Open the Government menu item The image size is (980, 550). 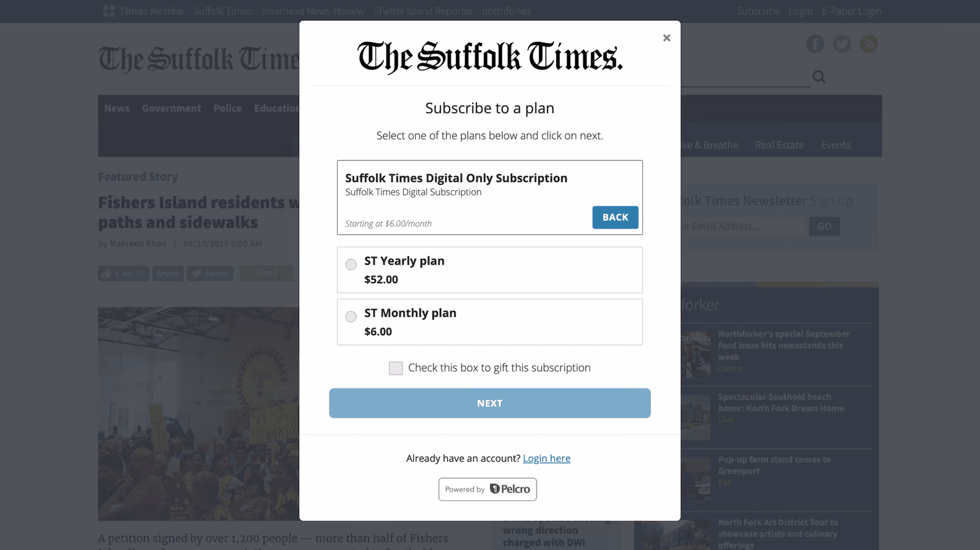point(171,108)
